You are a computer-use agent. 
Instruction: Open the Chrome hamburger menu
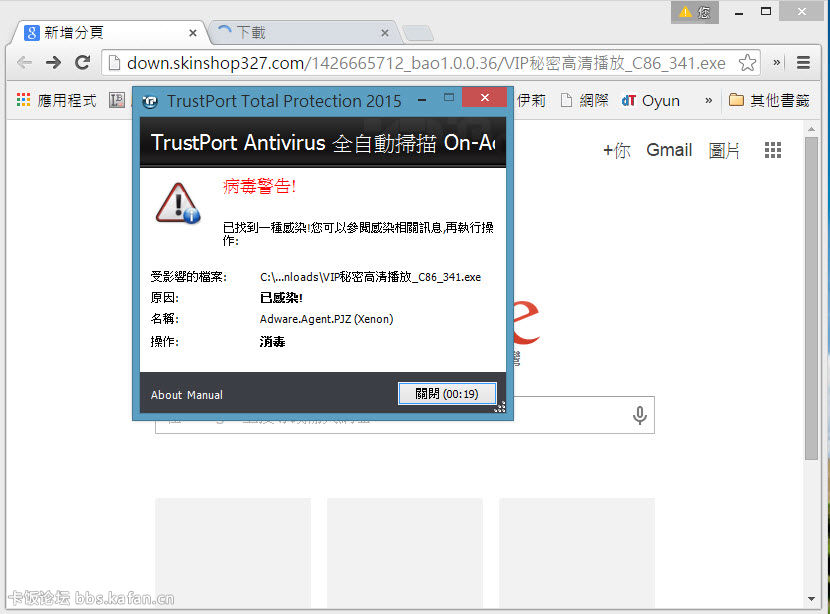[804, 62]
